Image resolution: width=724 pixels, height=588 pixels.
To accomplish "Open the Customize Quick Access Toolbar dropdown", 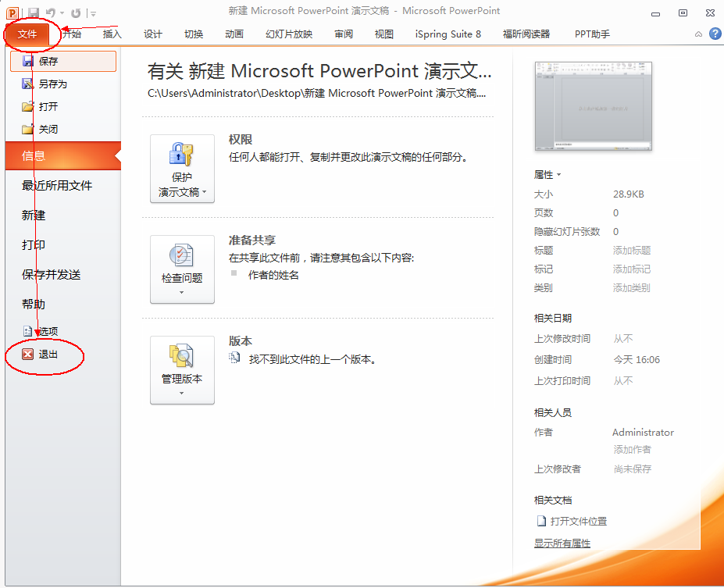I will click(93, 14).
